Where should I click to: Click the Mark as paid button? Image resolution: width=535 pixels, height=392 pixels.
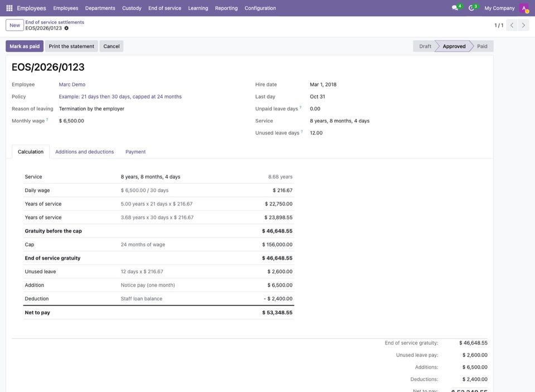point(25,46)
